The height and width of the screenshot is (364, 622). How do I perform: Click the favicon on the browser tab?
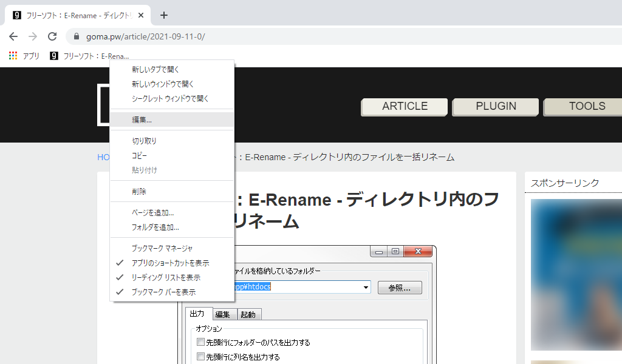tap(17, 15)
